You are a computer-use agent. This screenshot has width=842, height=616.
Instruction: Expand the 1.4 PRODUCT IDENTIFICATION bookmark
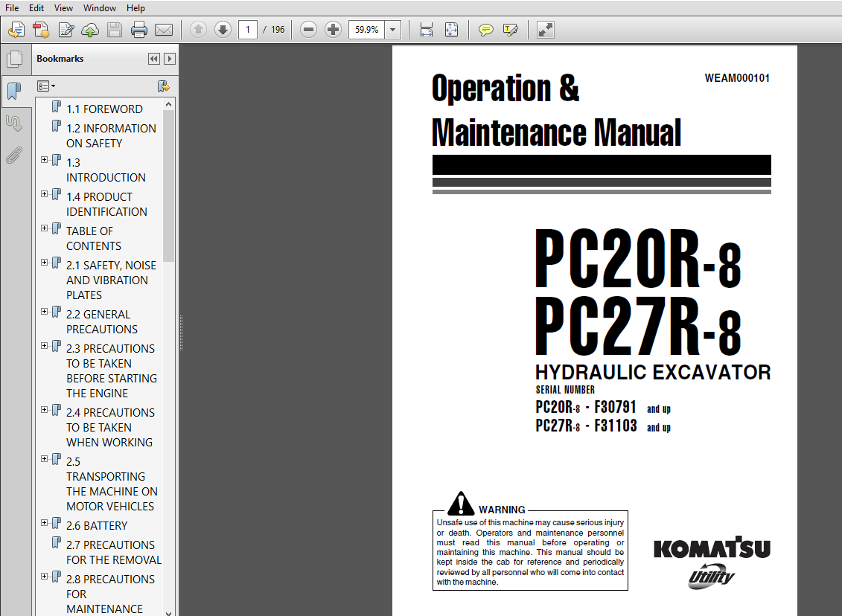tap(45, 194)
